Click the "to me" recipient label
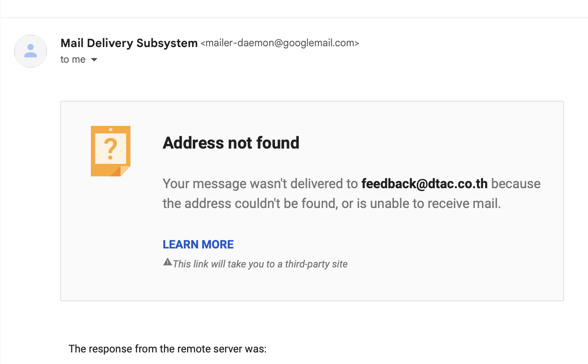Viewport: 588px width, 364px height. coord(73,60)
